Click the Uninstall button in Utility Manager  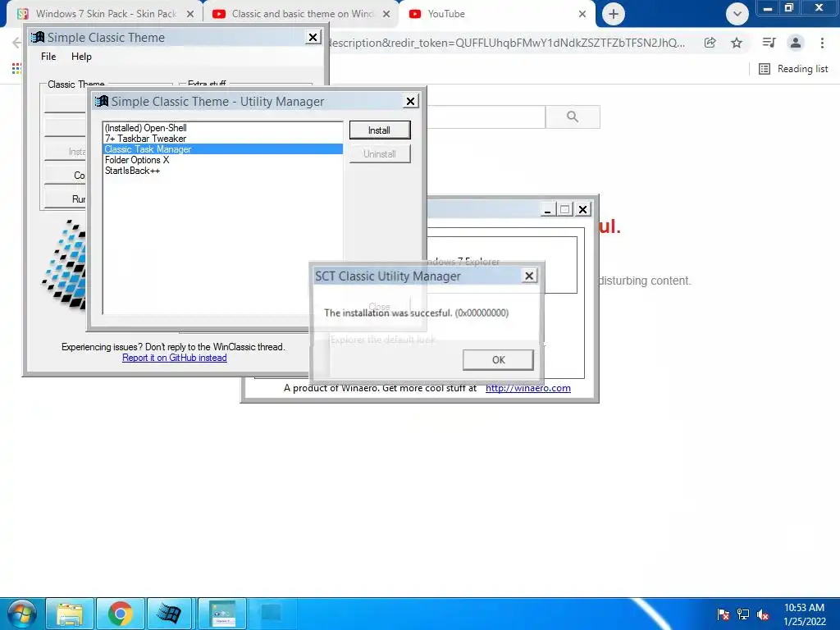[379, 153]
